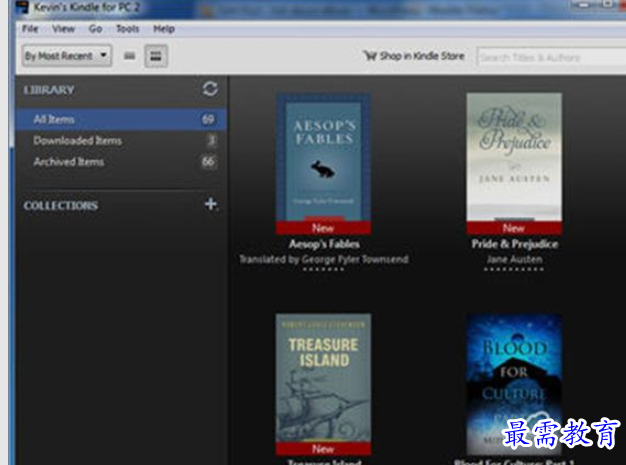The image size is (626, 465).
Task: Open the File menu
Action: [x=30, y=29]
